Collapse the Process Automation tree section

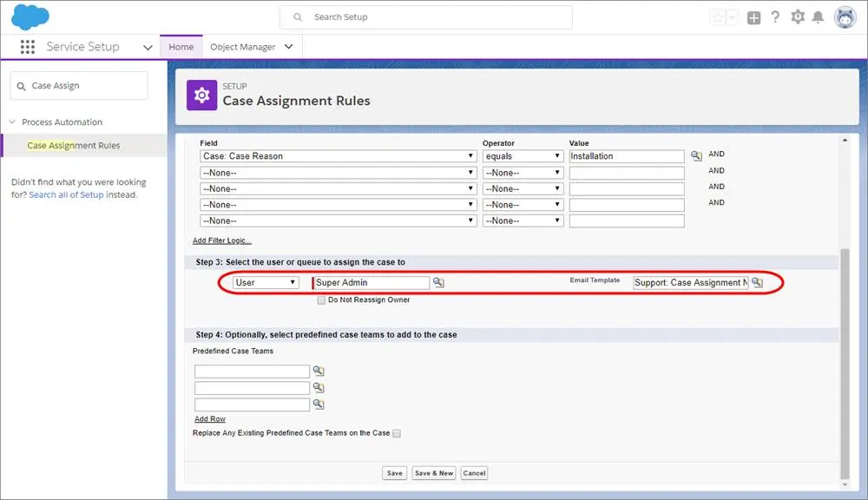coord(12,122)
